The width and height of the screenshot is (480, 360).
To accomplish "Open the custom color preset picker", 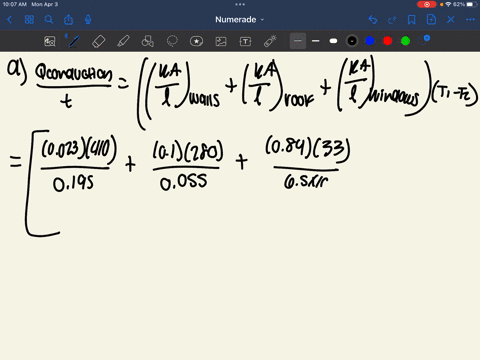I will [x=424, y=41].
